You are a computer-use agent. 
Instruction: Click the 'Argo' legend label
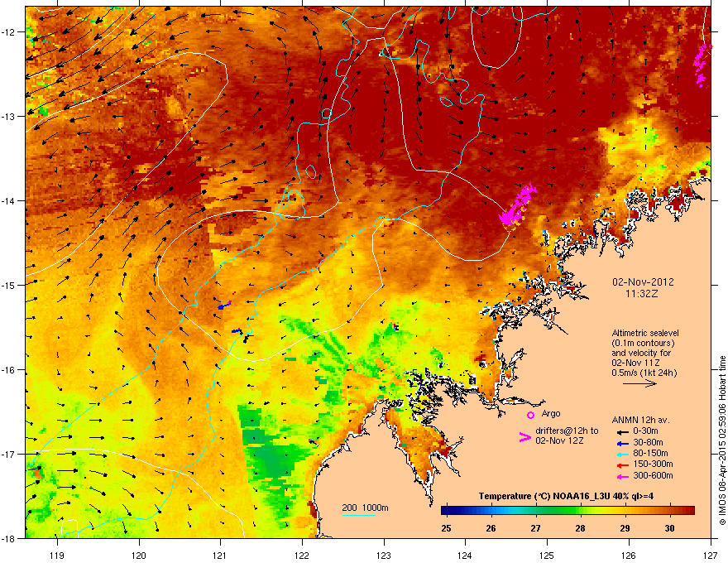[551, 413]
